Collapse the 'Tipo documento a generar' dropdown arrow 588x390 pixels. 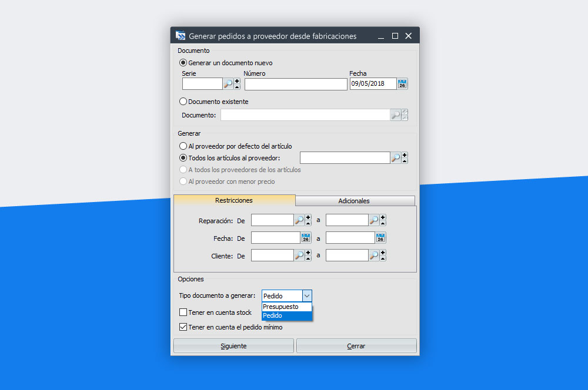[306, 296]
